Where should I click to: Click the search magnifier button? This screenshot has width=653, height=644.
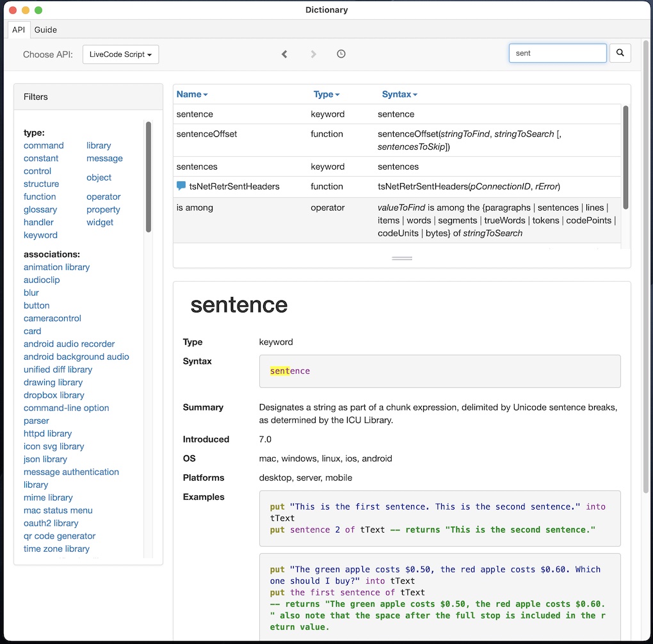[x=620, y=53]
